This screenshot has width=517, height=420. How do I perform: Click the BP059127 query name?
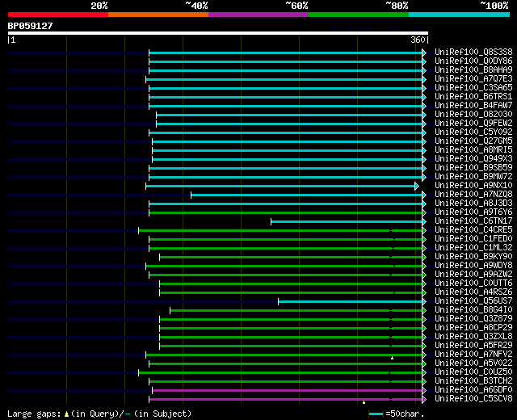pos(30,26)
